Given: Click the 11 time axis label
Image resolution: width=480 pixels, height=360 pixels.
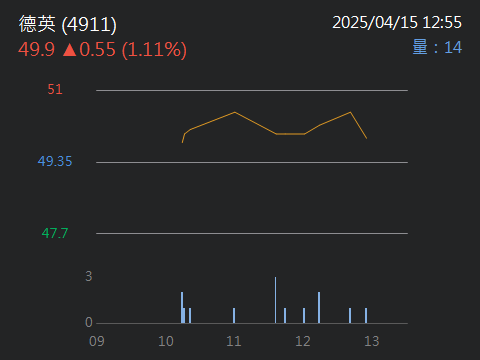Looking at the screenshot, I should coord(234,341).
